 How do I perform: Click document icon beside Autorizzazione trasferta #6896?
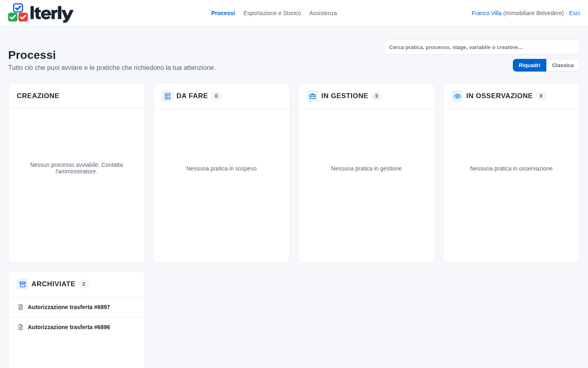point(21,327)
